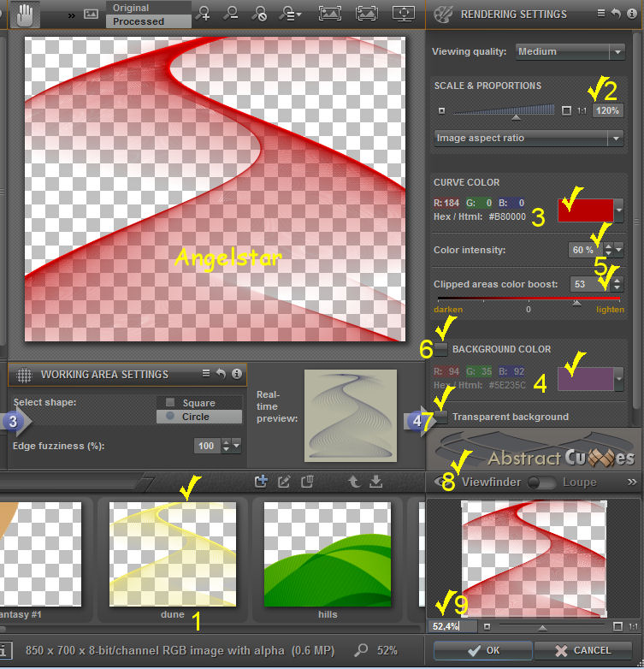Viewport: 644px width, 669px height.
Task: Click the zoom in magnifier icon
Action: [203, 14]
